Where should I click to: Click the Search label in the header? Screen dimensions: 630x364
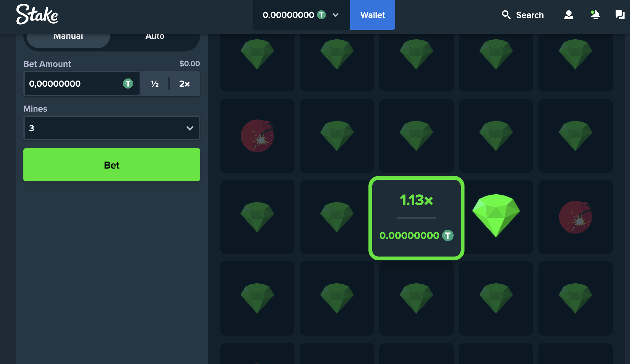(x=530, y=15)
